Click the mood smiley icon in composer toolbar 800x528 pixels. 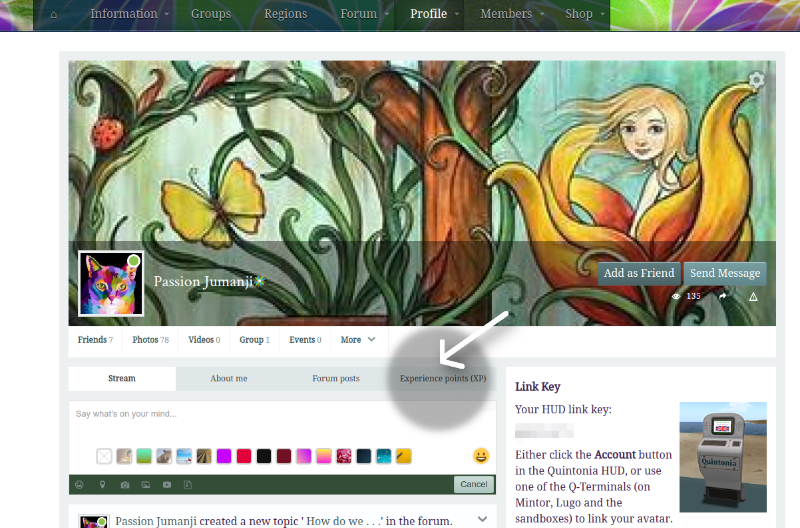tap(80, 485)
